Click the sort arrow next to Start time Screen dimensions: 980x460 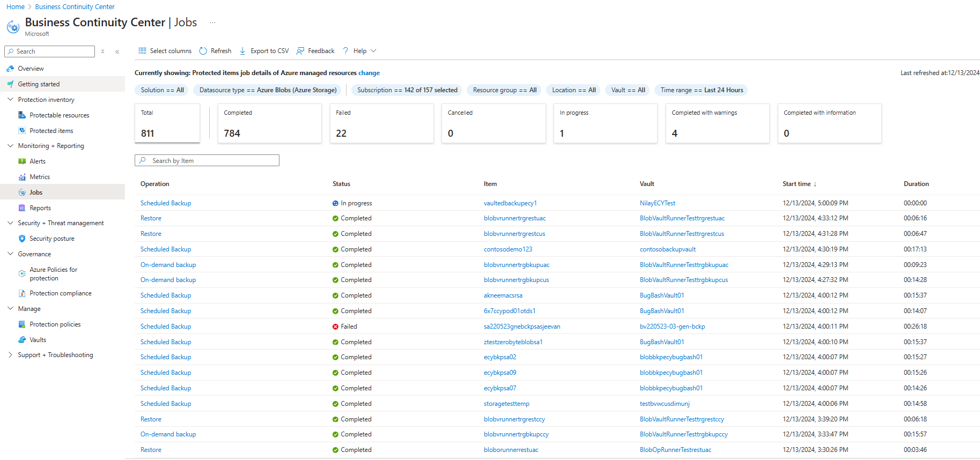[815, 184]
